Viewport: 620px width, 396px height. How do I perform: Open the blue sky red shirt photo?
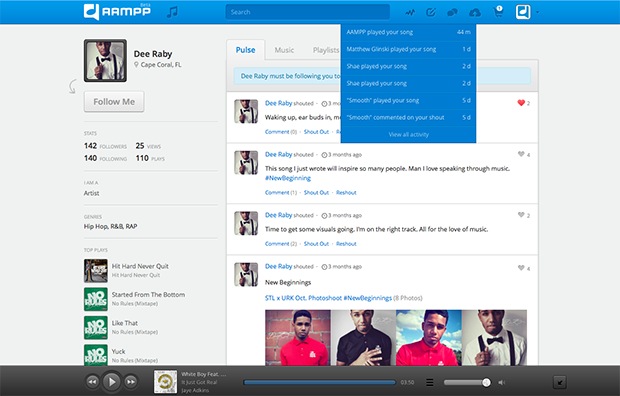point(429,337)
